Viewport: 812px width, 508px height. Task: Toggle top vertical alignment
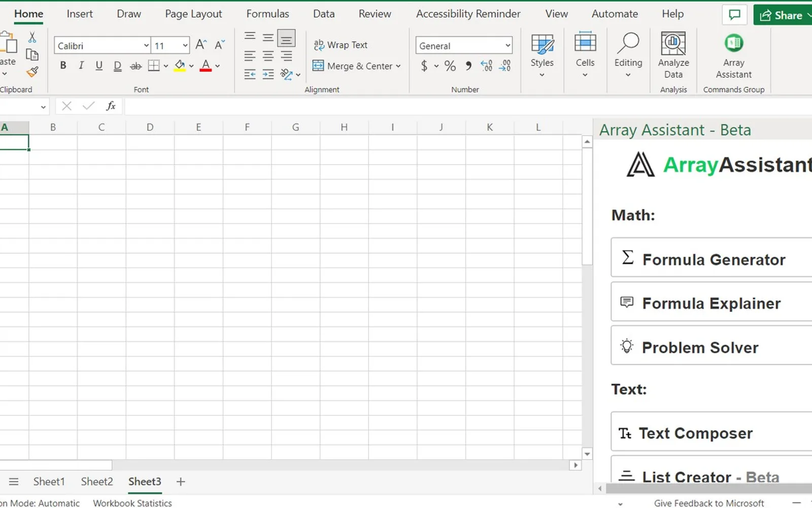[250, 37]
